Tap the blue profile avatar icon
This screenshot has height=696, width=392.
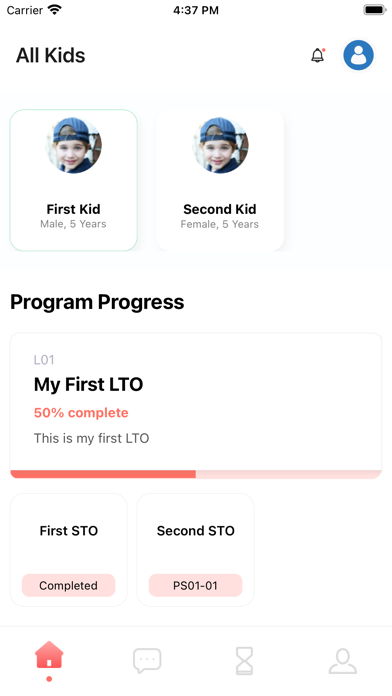click(x=358, y=55)
